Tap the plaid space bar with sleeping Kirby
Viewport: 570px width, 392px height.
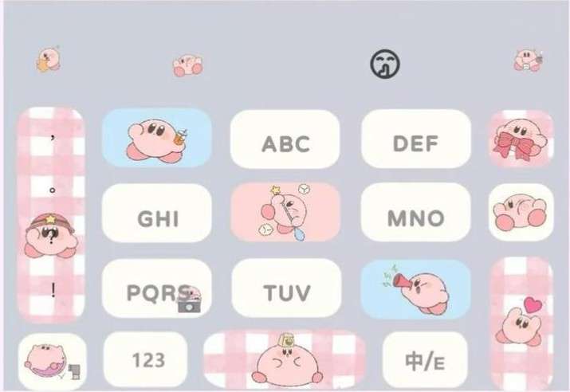tap(285, 360)
